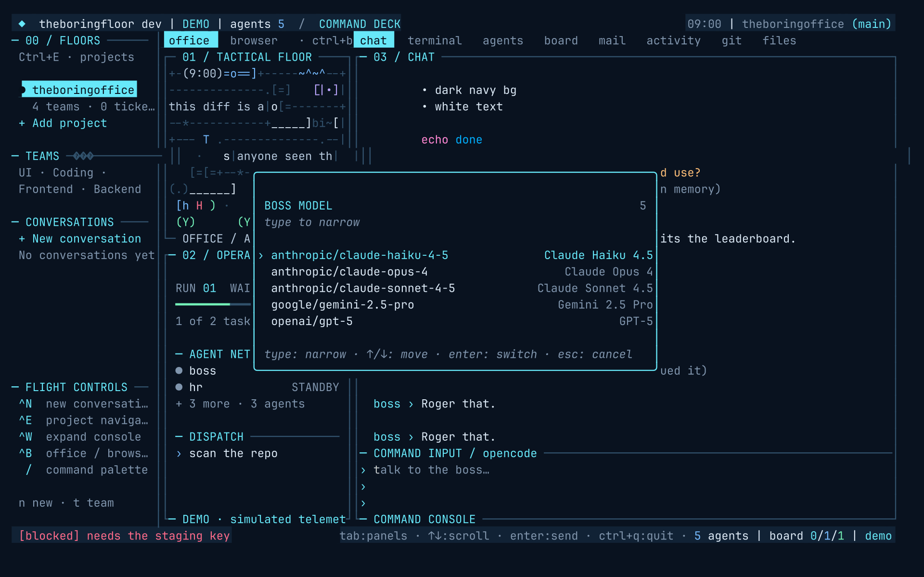The image size is (924, 577).
Task: Open the activity tab
Action: tap(673, 40)
